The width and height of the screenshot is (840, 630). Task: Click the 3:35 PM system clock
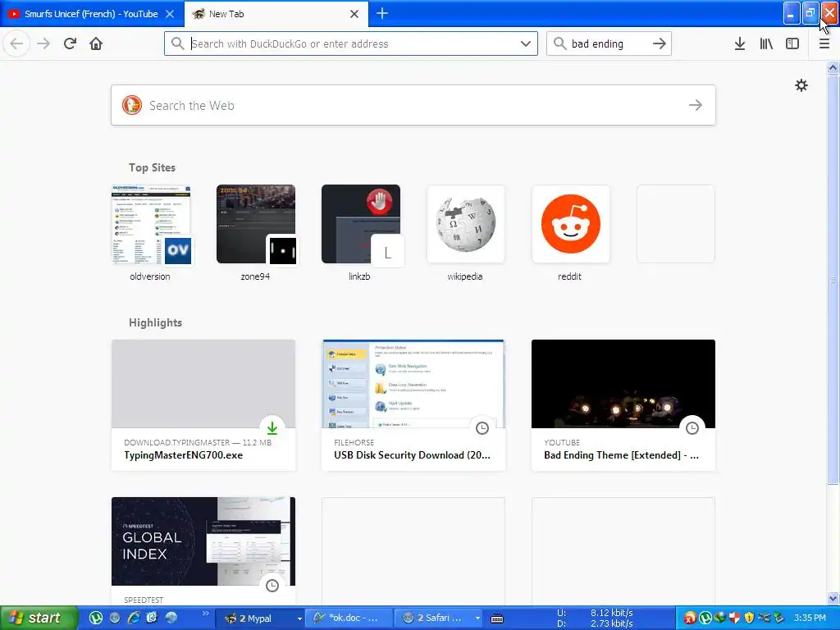[x=810, y=618]
